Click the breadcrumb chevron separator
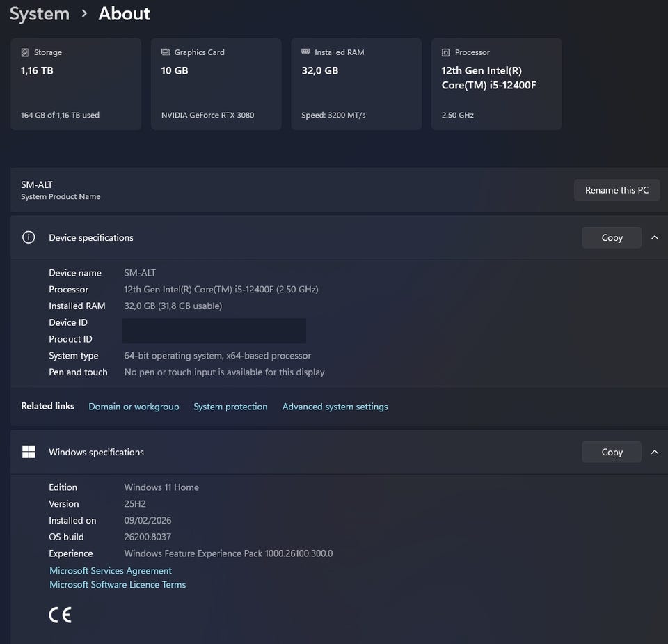Screen dimensions: 668x644 point(84,14)
